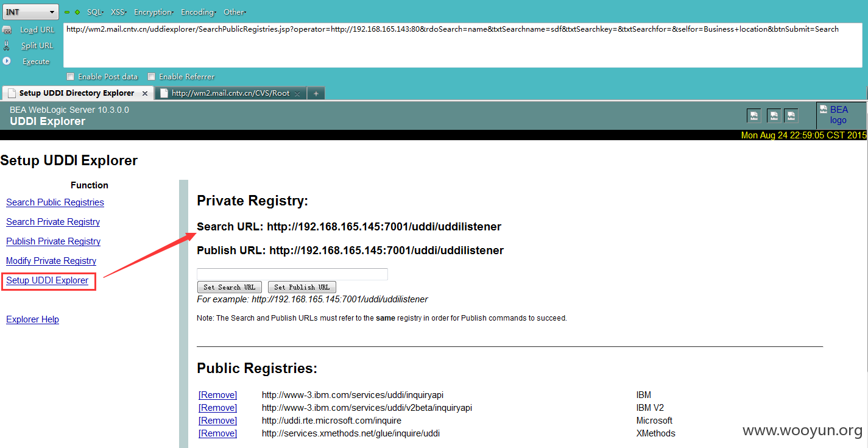Screen dimensions: 868x448
Task: Enable the Post data checkbox
Action: (71, 77)
